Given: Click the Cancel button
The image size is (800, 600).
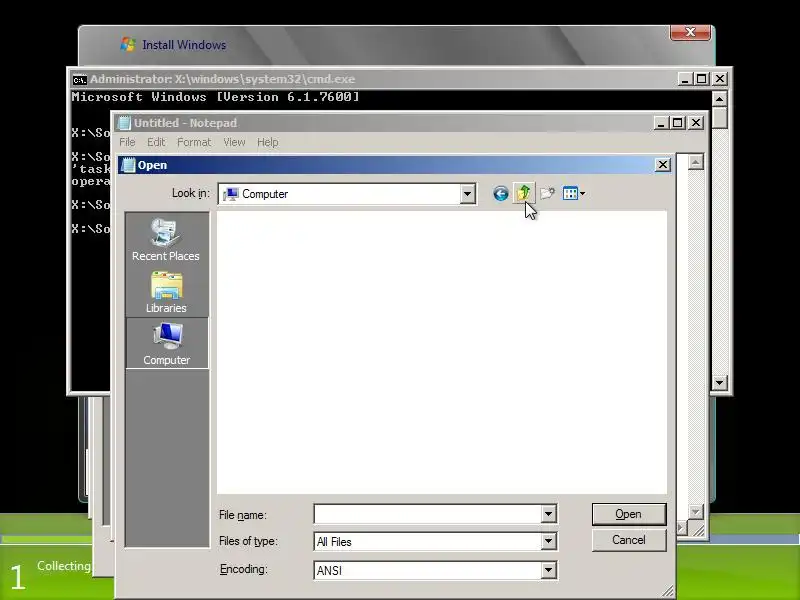Looking at the screenshot, I should coord(629,540).
